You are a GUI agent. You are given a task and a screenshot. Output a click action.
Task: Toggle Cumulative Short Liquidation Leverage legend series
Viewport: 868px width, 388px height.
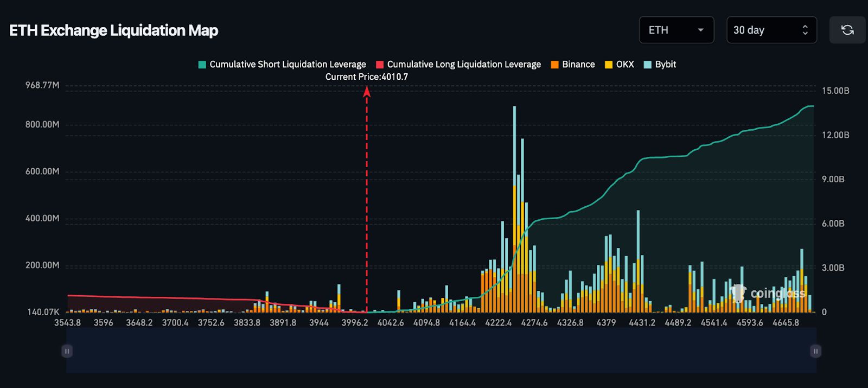coord(282,64)
